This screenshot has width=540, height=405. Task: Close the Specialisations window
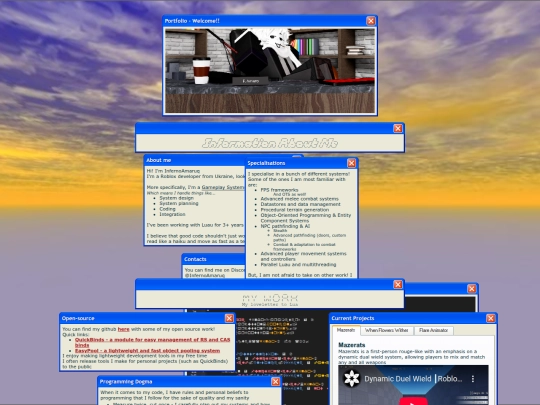pos(351,163)
